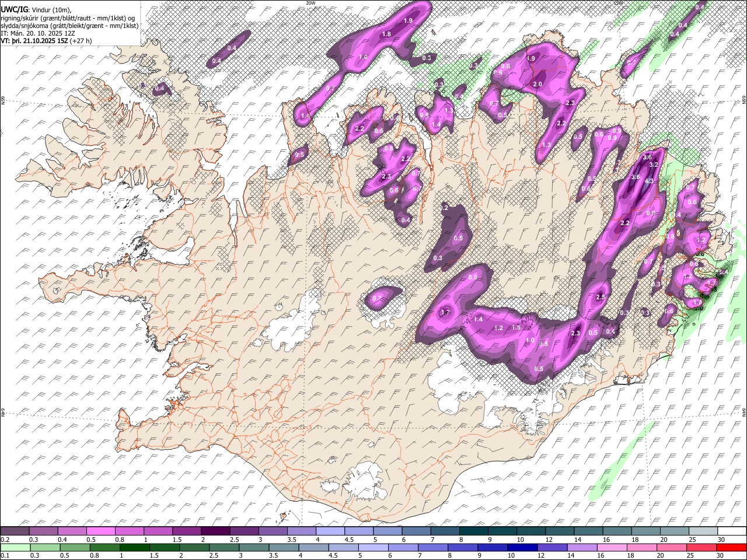Viewport: 747px width, 560px height.
Task: Click the darkest purple swatch in snow scale
Action: 215,531
